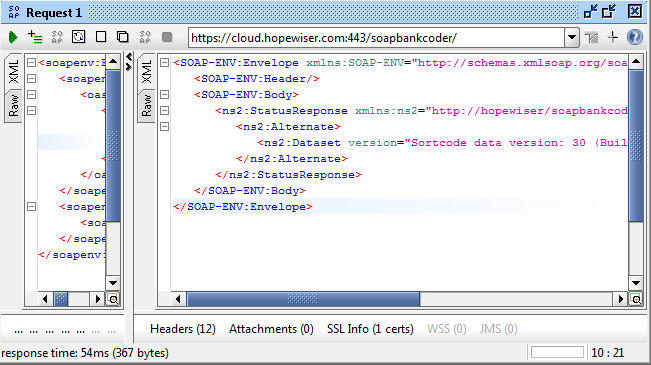Clone this request with the overlapping squares icon
Image resolution: width=651 pixels, height=365 pixels.
[122, 37]
